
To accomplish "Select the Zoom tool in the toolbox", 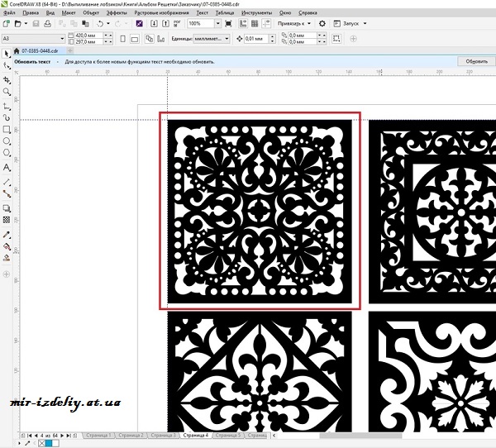I will coord(7,92).
